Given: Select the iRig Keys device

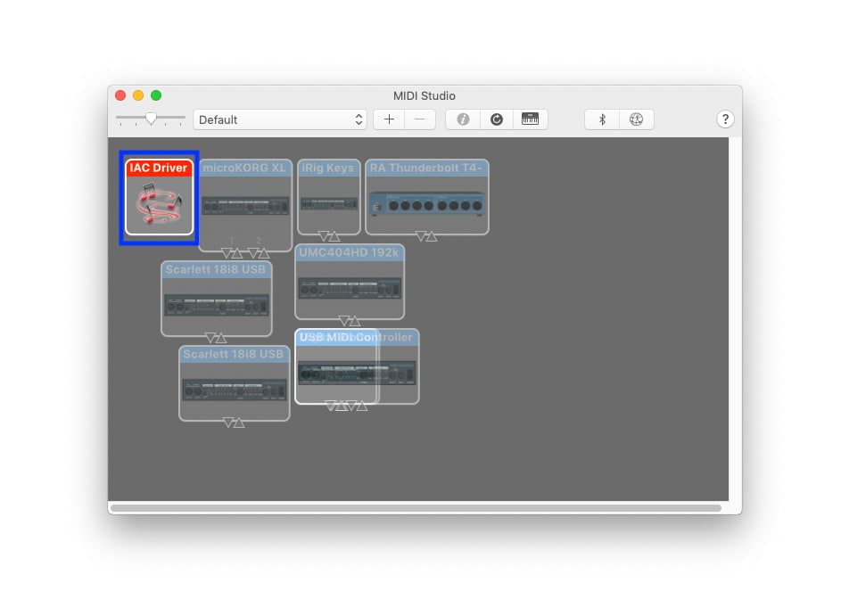Looking at the screenshot, I should (328, 194).
